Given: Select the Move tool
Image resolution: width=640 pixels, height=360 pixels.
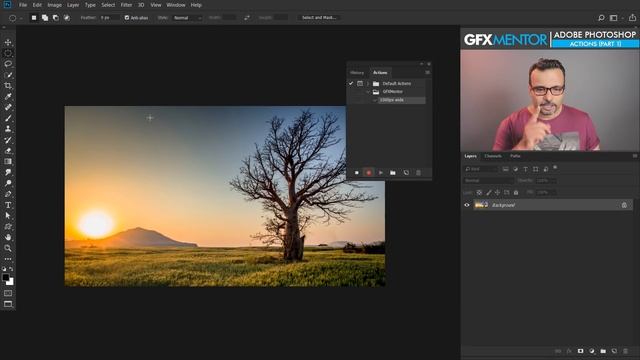Looking at the screenshot, I should click(x=8, y=42).
